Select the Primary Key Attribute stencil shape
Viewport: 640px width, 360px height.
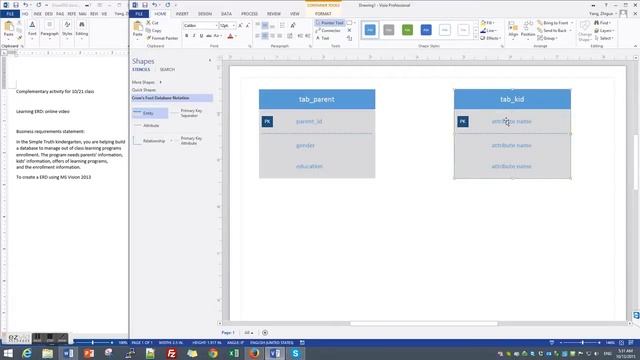187,141
